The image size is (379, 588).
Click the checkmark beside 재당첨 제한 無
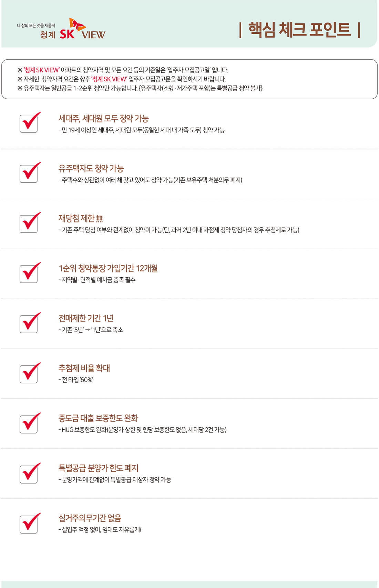click(x=30, y=222)
